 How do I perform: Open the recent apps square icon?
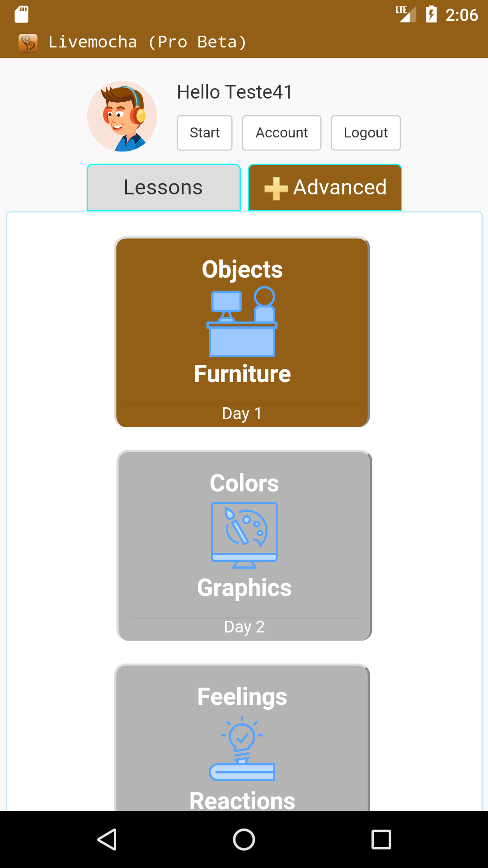coord(381,840)
